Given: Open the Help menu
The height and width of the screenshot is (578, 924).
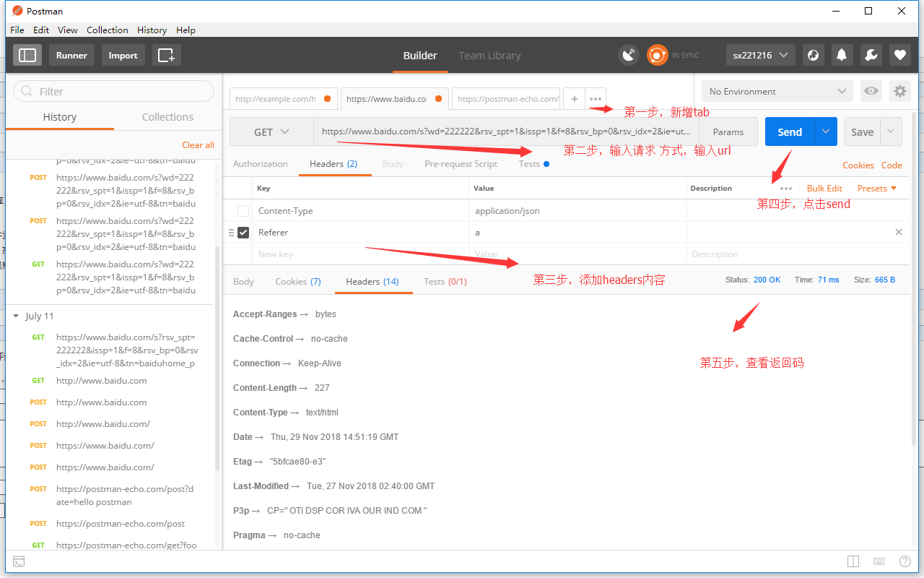Looking at the screenshot, I should coord(186,30).
